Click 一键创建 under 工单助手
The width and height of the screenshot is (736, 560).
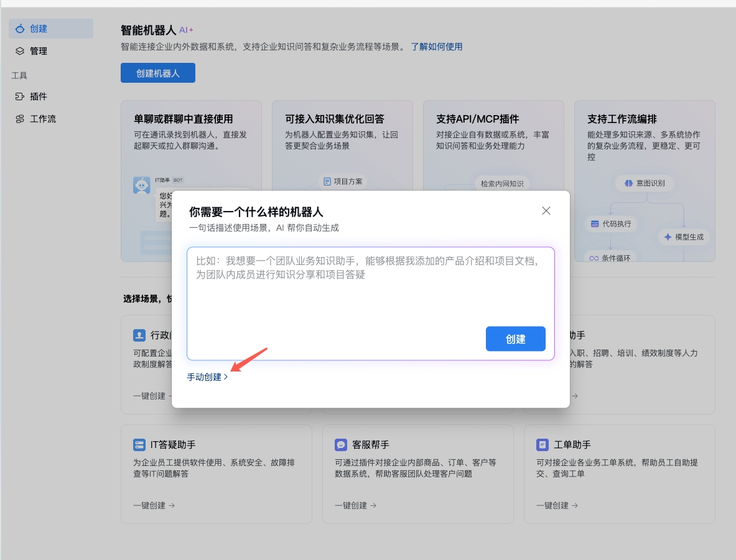pyautogui.click(x=552, y=505)
